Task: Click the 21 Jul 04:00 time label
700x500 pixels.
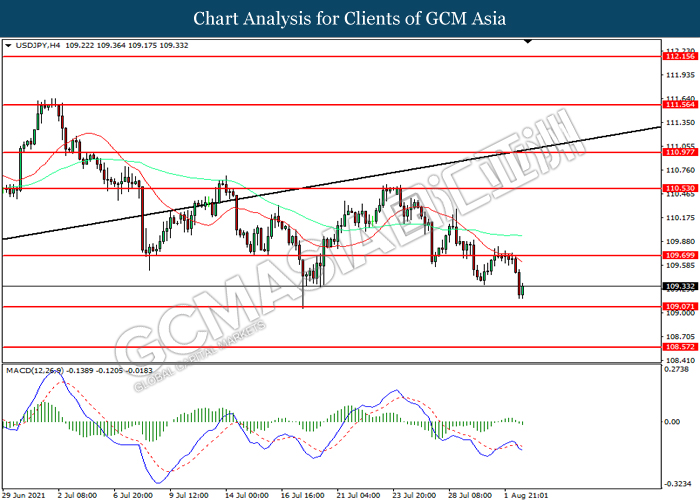Action: 358,495
